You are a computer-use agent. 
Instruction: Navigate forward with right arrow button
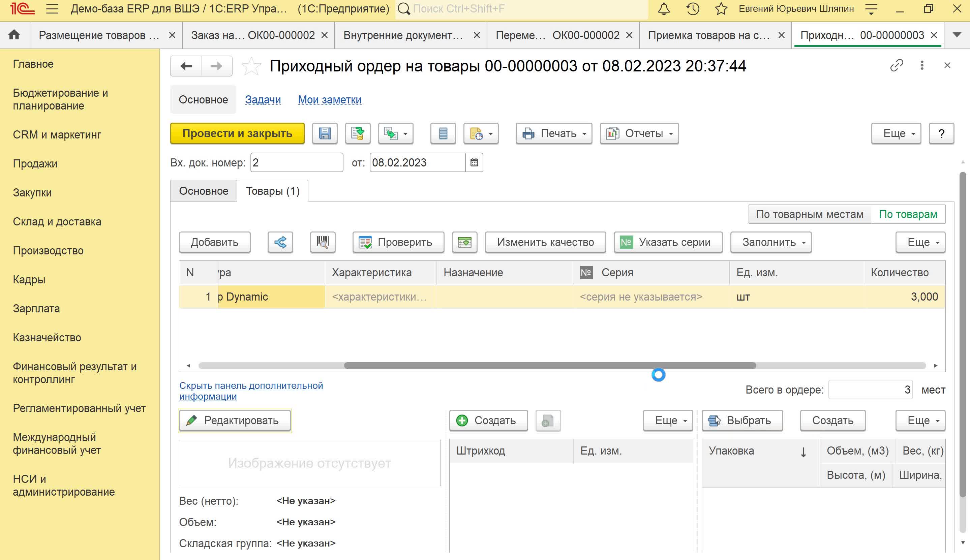[216, 66]
